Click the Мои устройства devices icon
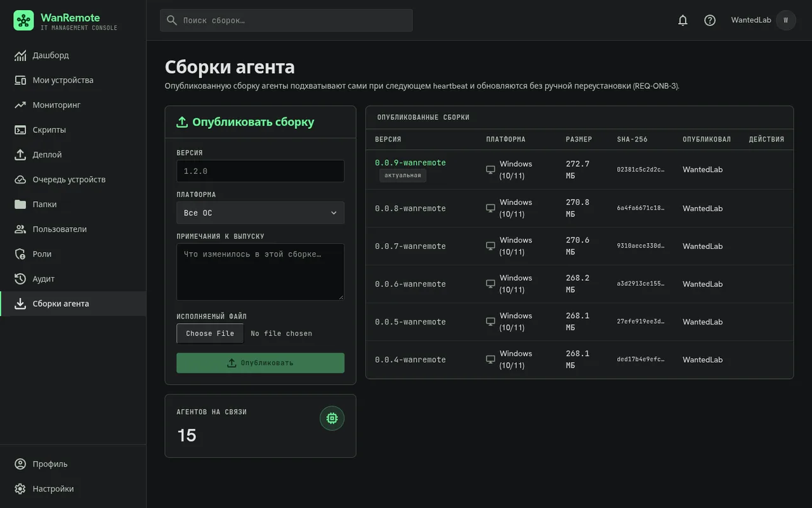812x508 pixels. point(20,80)
